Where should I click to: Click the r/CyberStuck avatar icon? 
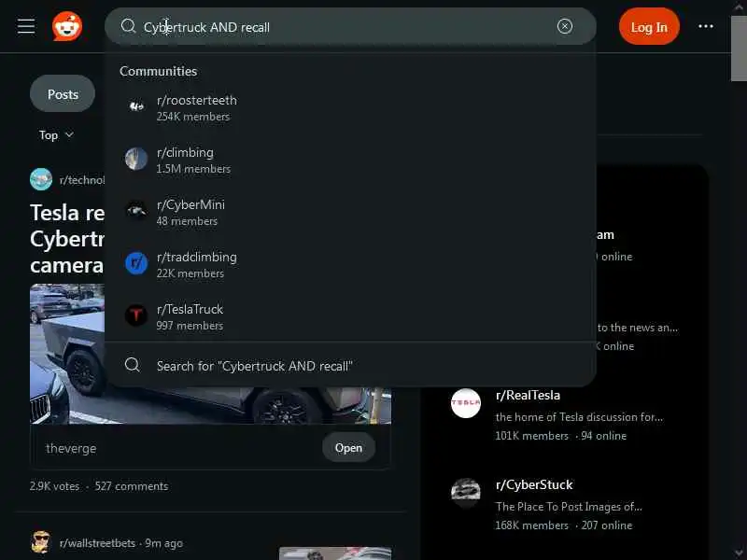tap(465, 493)
